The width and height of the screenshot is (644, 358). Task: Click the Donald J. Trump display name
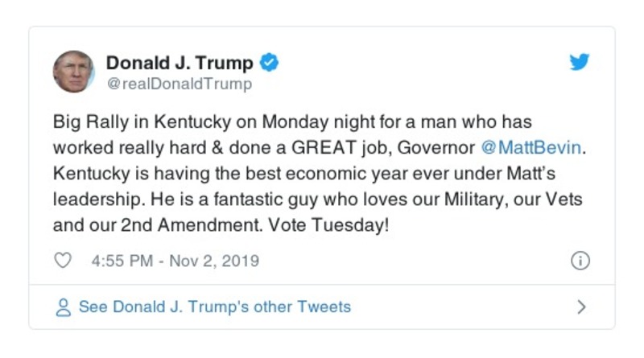click(180, 62)
